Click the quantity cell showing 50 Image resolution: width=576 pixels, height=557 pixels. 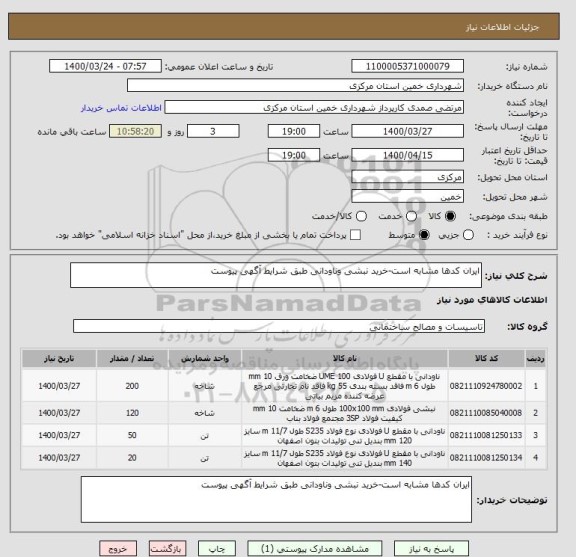tap(132, 435)
